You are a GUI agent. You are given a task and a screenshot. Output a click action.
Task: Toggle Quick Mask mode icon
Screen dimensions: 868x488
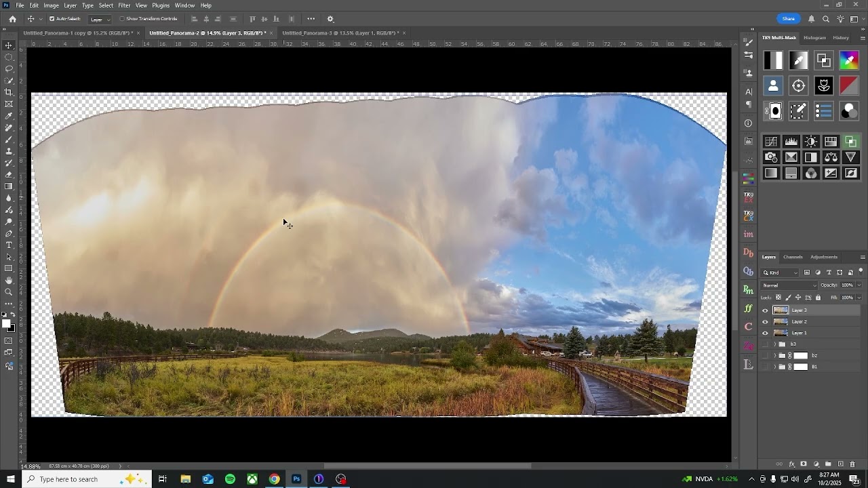click(x=9, y=341)
